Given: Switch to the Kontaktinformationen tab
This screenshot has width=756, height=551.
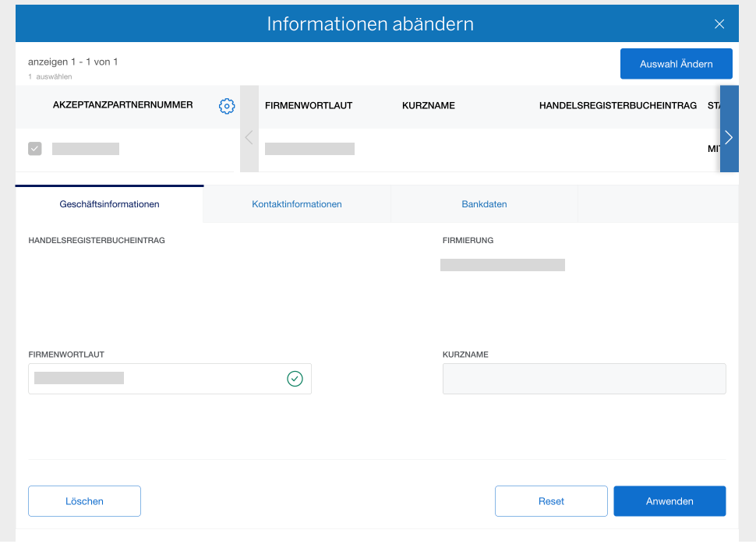Looking at the screenshot, I should point(296,203).
